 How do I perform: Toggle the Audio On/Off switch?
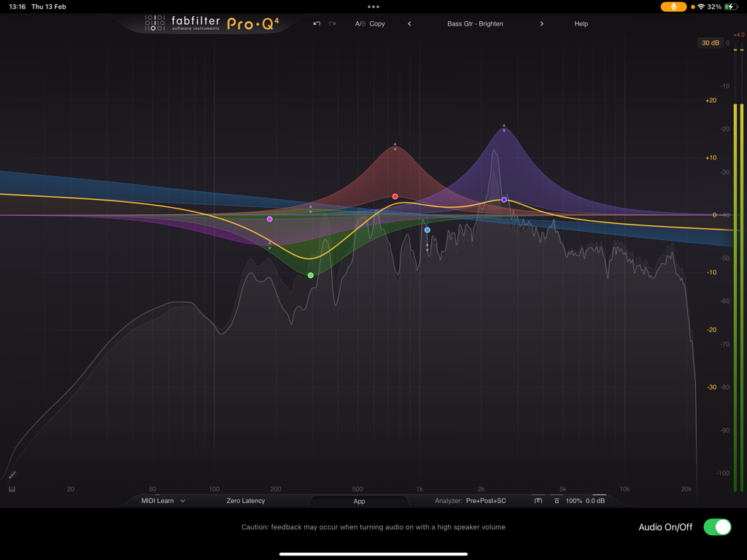click(718, 526)
